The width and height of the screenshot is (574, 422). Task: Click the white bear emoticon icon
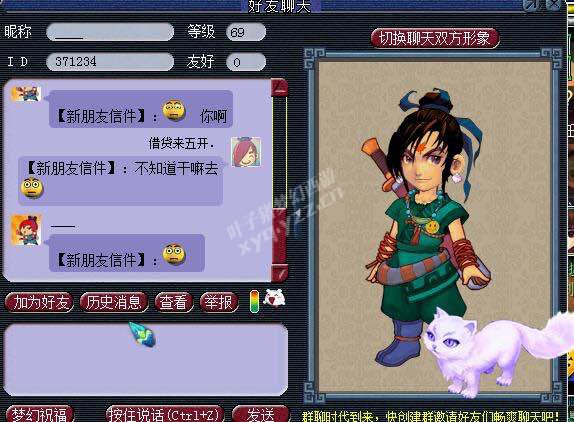(x=274, y=298)
